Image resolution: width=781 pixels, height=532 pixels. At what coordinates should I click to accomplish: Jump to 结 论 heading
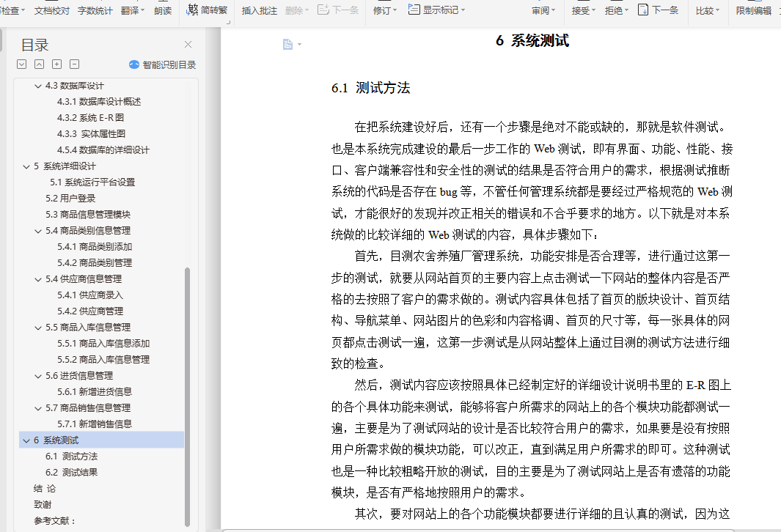pos(44,489)
